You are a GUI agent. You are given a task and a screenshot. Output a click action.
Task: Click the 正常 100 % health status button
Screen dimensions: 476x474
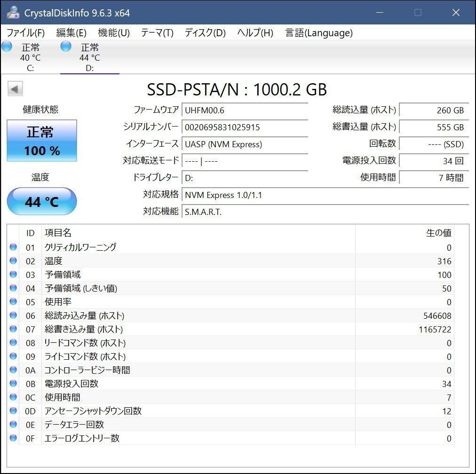tap(42, 141)
